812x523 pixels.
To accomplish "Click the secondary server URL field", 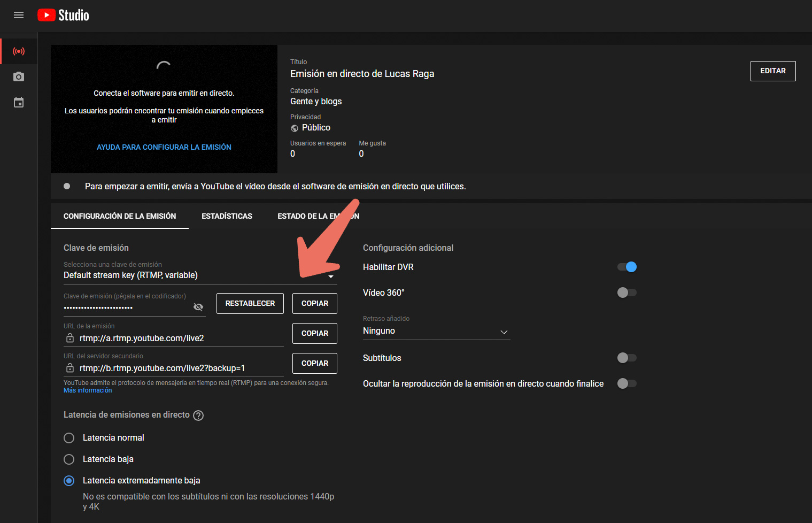I will coord(174,368).
